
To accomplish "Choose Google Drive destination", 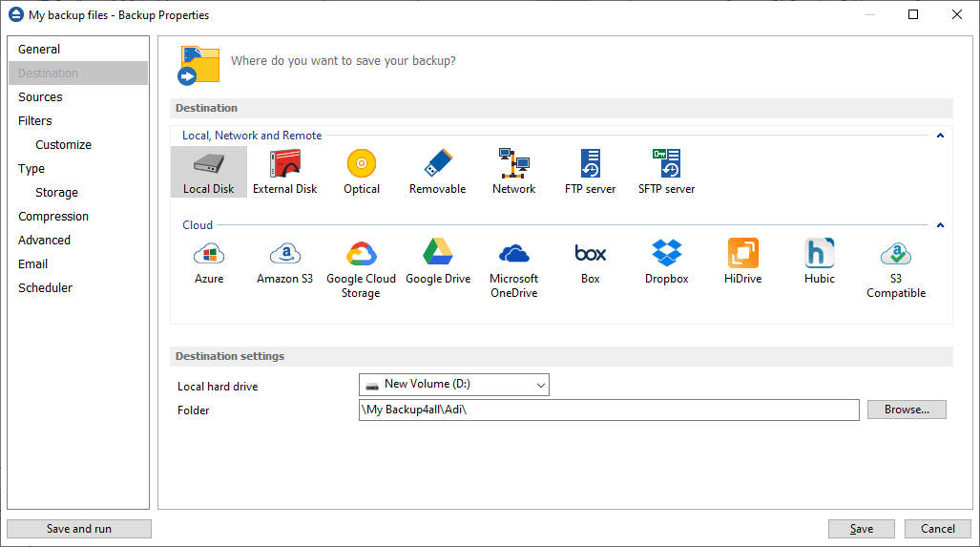I will point(437,262).
